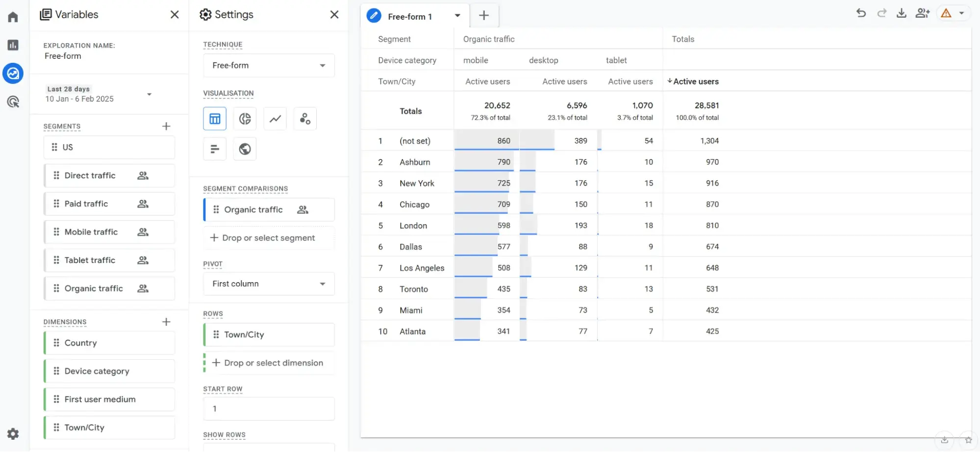The height and width of the screenshot is (452, 980).
Task: Open the date range selector
Action: click(x=98, y=94)
